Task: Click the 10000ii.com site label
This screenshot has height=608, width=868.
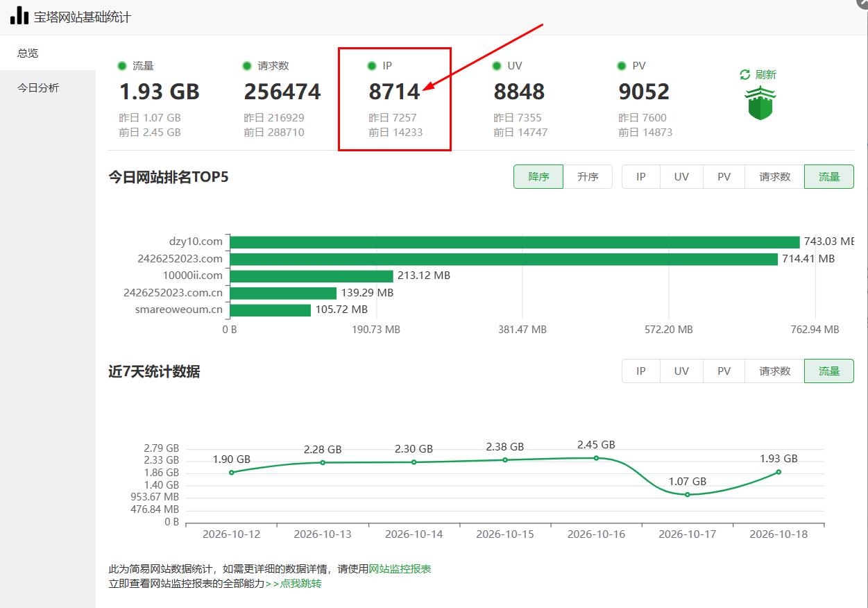Action: pyautogui.click(x=193, y=276)
